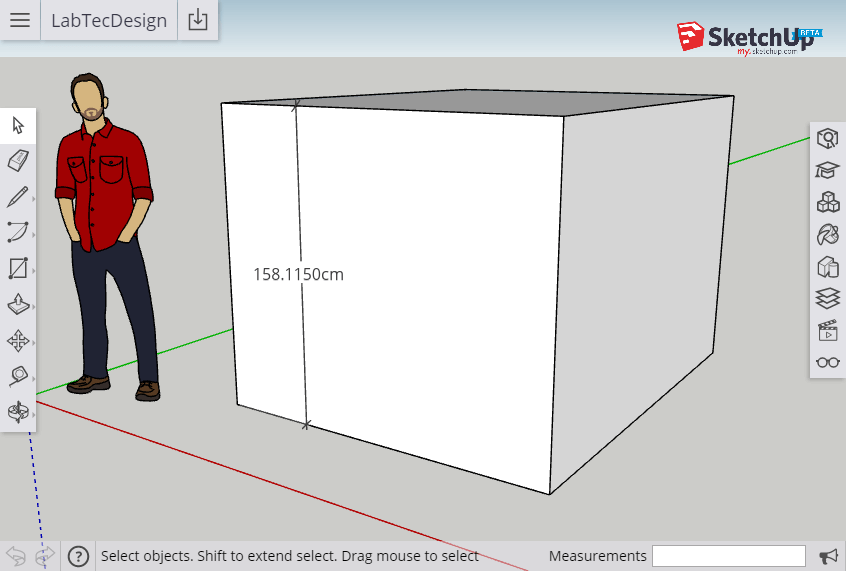Choose the Eraser tool
This screenshot has width=846, height=571.
(x=18, y=161)
